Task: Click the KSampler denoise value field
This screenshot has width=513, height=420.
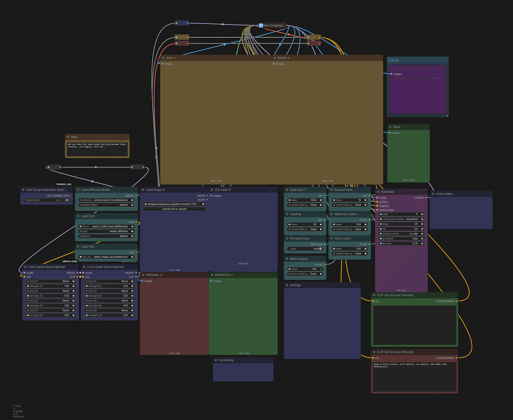Action: tap(401, 243)
